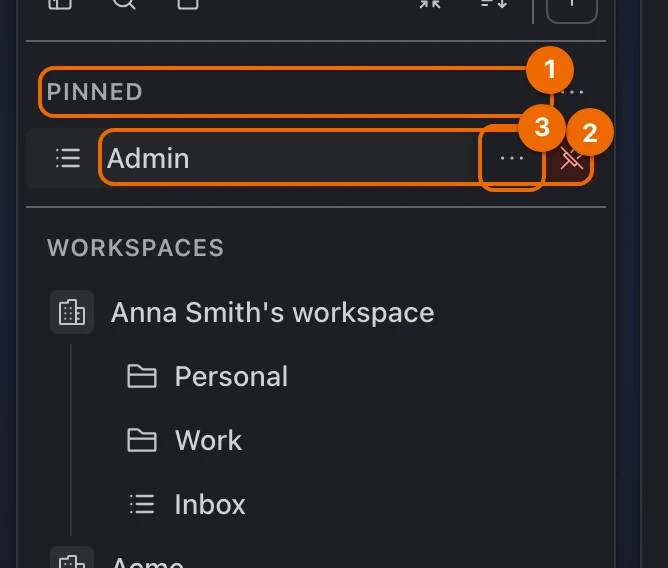668x568 pixels.
Task: Open Anna Smith's workspace
Action: (x=272, y=312)
